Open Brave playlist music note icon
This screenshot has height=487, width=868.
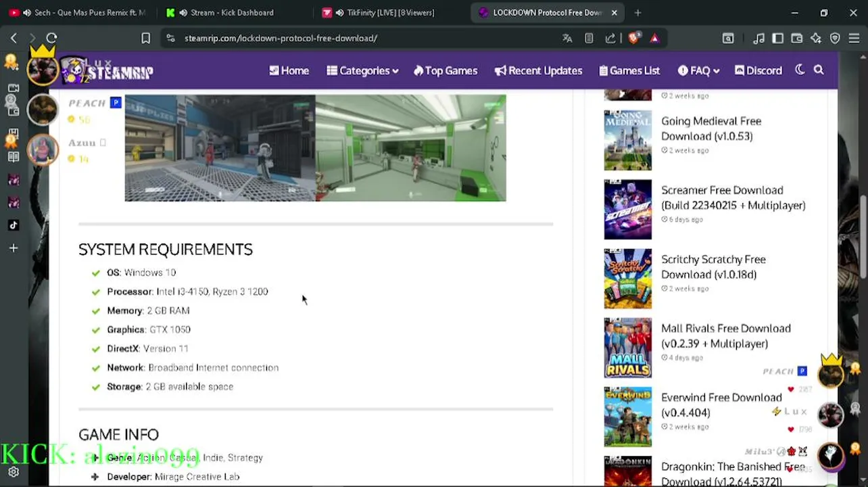click(x=759, y=39)
